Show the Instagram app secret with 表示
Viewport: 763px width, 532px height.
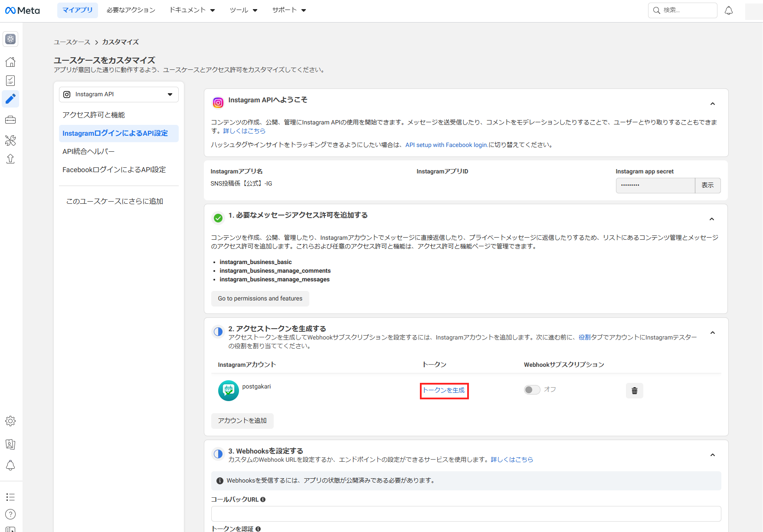tap(707, 185)
